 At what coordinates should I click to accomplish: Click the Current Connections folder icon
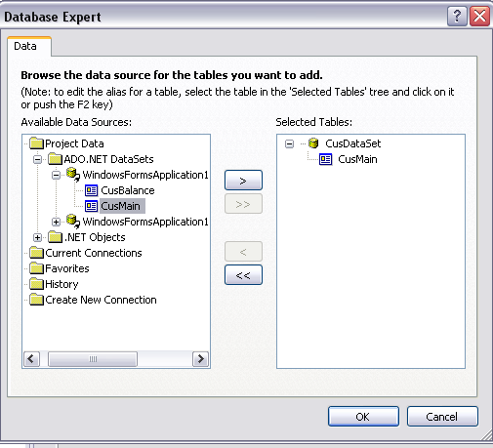pos(36,253)
